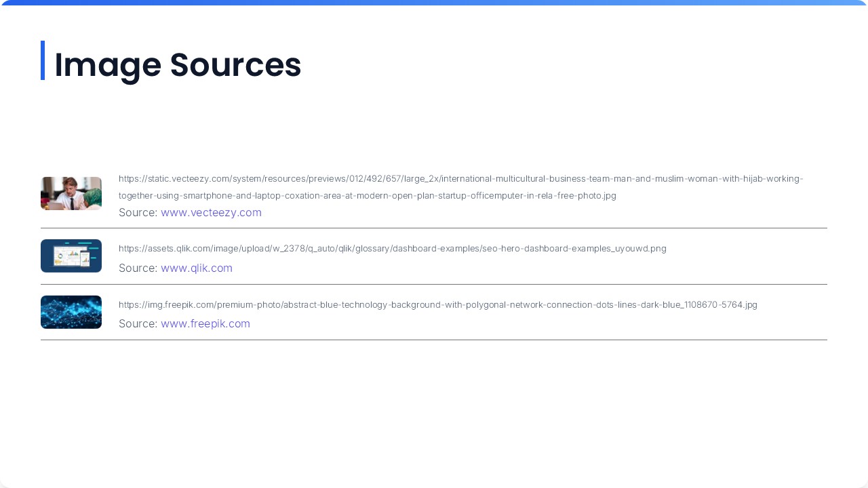868x488 pixels.
Task: Click the dashboard examples thumbnail
Action: [71, 256]
